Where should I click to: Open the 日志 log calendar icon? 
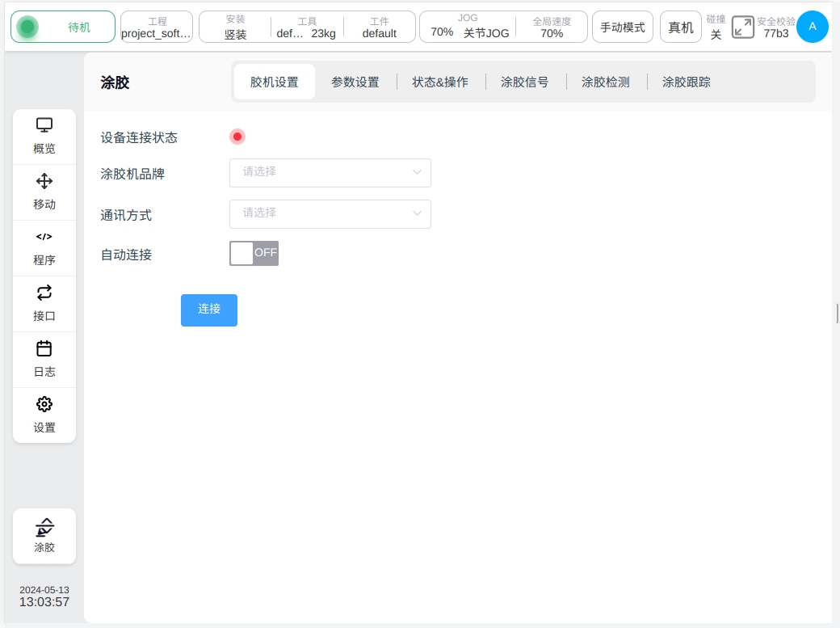click(x=44, y=348)
